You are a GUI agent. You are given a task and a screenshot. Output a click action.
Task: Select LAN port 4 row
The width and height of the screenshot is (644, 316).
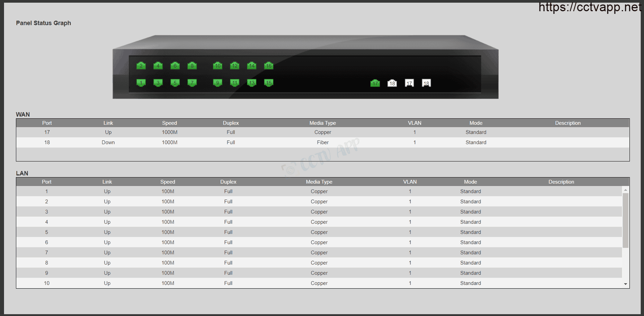[319, 222]
